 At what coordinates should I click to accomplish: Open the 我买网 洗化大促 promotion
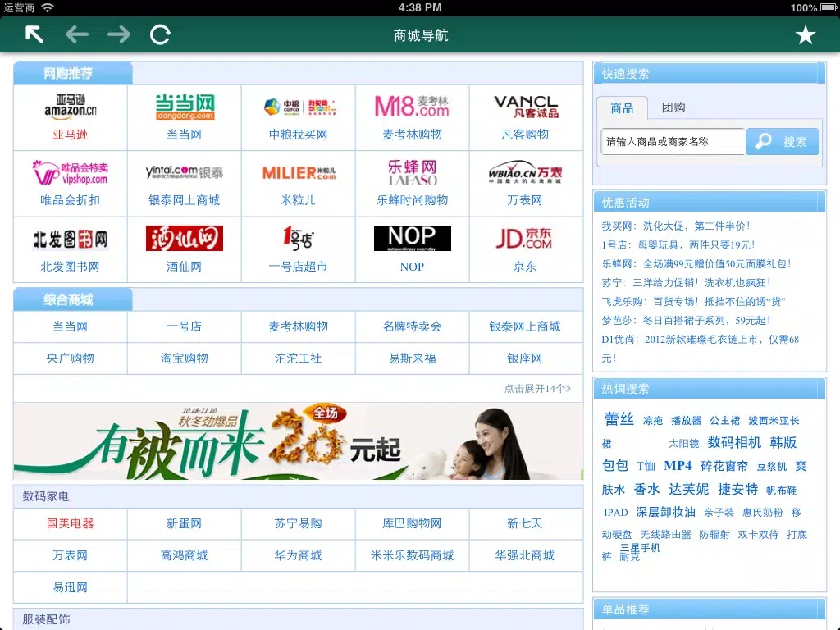tap(676, 226)
